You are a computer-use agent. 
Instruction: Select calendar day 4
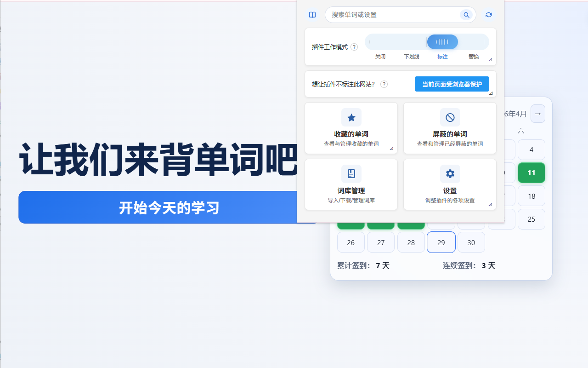point(531,150)
